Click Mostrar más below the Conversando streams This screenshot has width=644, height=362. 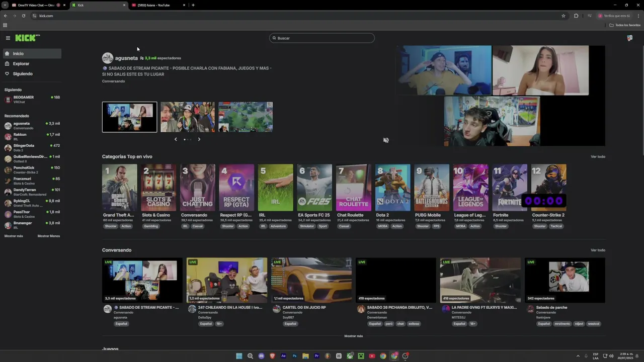pos(353,336)
